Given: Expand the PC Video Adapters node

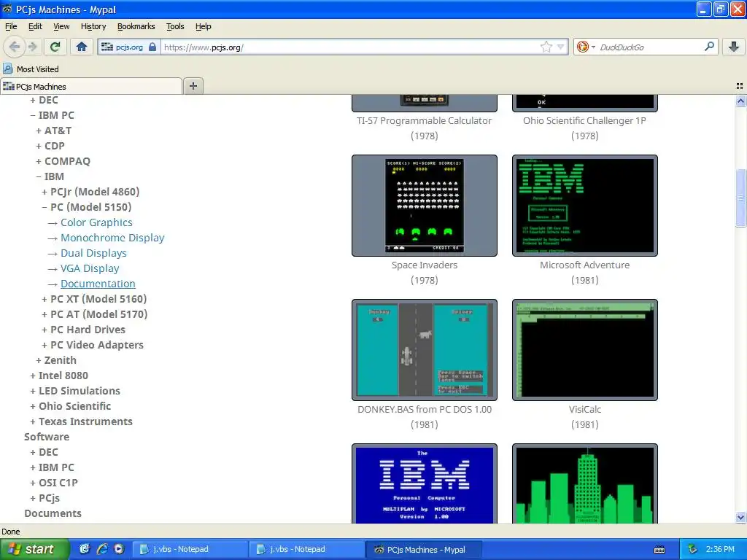Looking at the screenshot, I should pos(93,345).
